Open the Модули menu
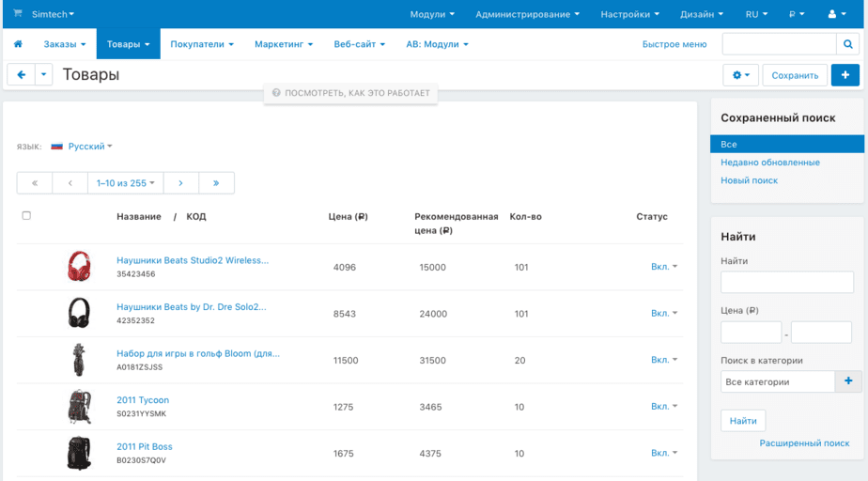The image size is (868, 481). point(432,14)
